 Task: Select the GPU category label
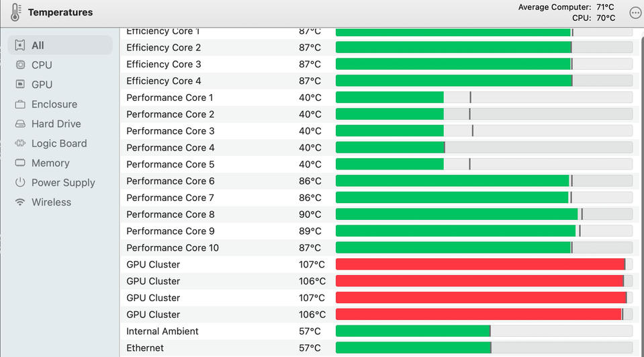pyautogui.click(x=42, y=84)
